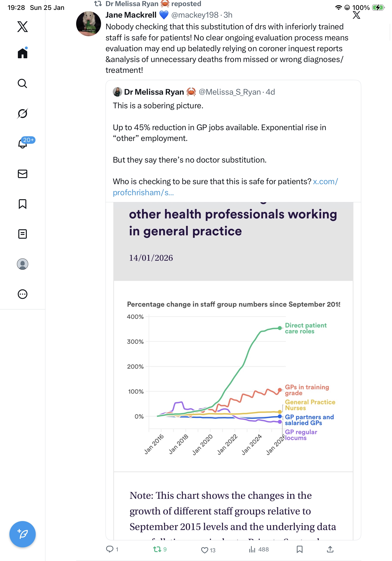Viewport: 392px width, 561px height.
Task: Like the post with heart icon
Action: tap(204, 550)
